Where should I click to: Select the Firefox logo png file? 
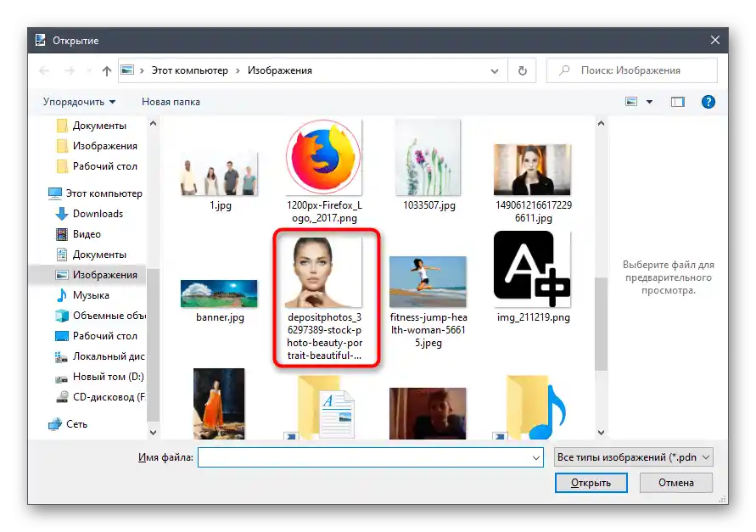[x=324, y=171]
